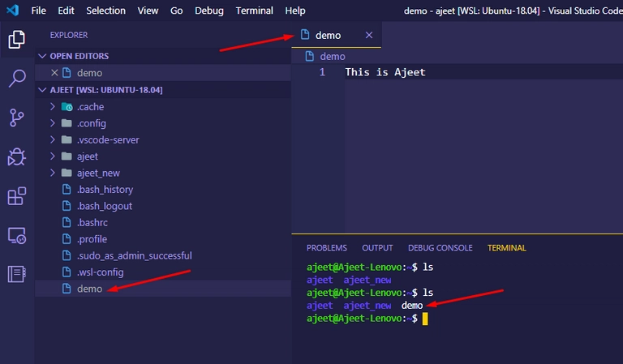Close demo in Open Editors list
The image size is (623, 364).
(x=54, y=73)
